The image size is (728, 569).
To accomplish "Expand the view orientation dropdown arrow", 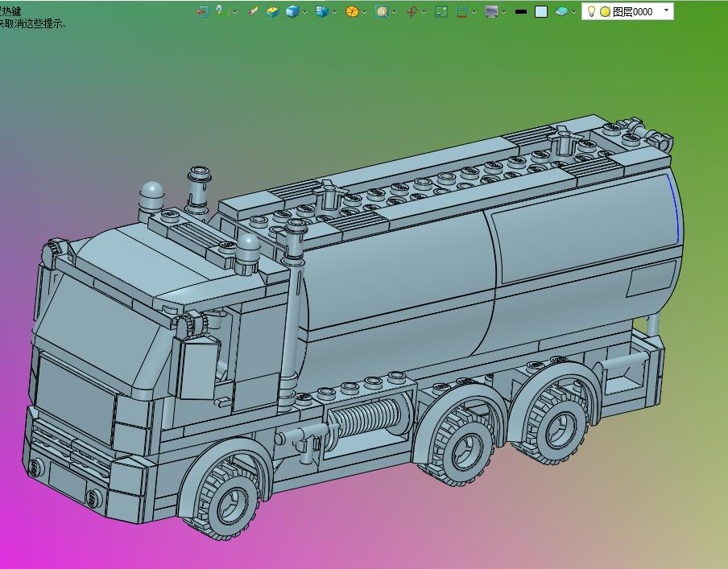I will pos(334,12).
